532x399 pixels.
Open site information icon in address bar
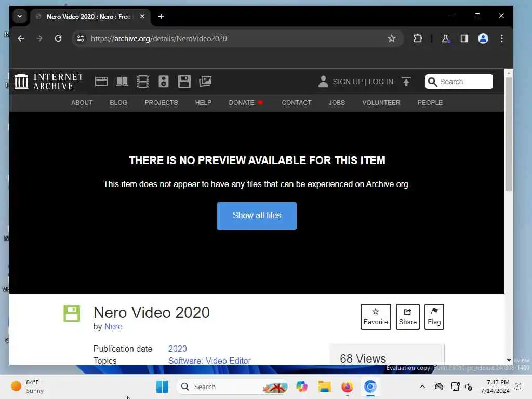tap(81, 38)
